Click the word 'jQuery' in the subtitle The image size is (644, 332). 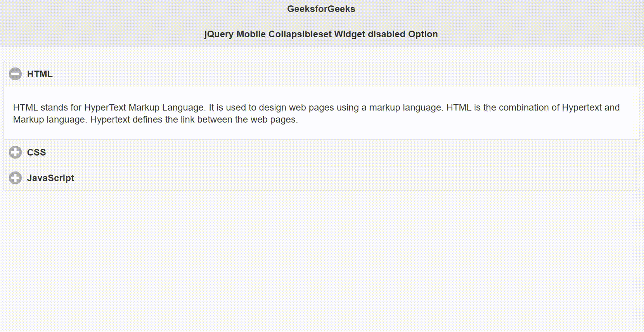click(x=219, y=34)
